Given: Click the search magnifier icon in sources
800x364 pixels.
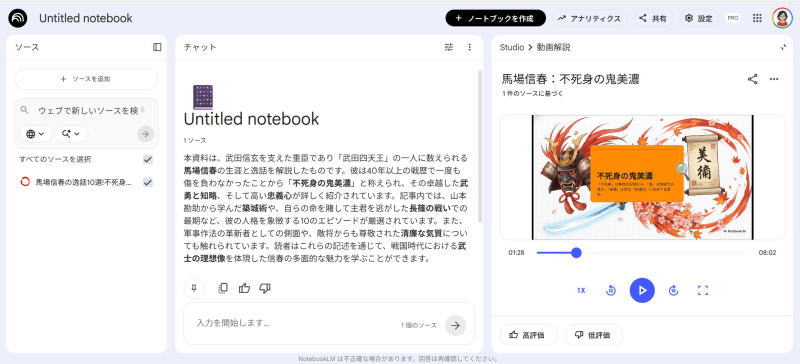Looking at the screenshot, I should click(x=24, y=110).
